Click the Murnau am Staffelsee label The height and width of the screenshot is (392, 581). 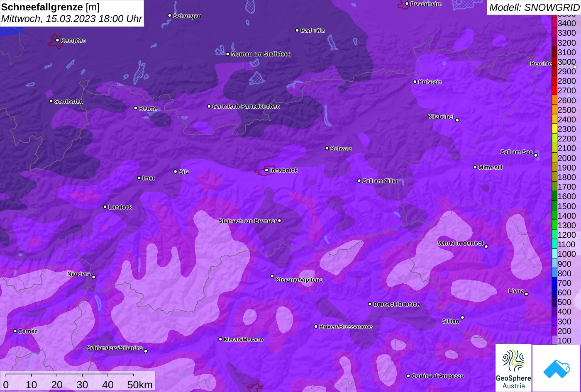coord(261,54)
